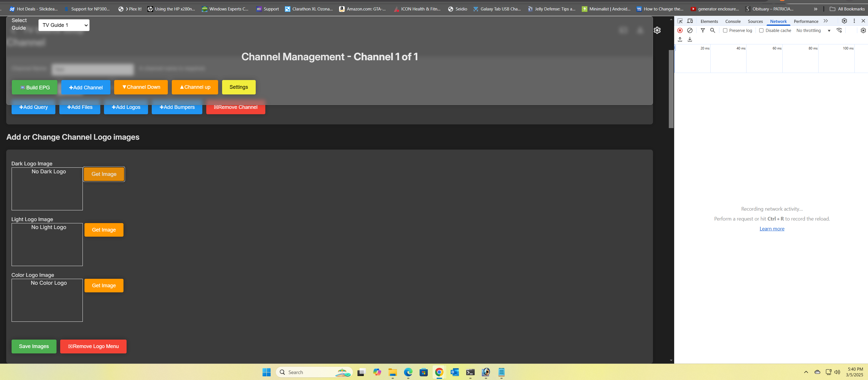This screenshot has width=868, height=380.
Task: Open the Elements tab
Action: click(709, 21)
